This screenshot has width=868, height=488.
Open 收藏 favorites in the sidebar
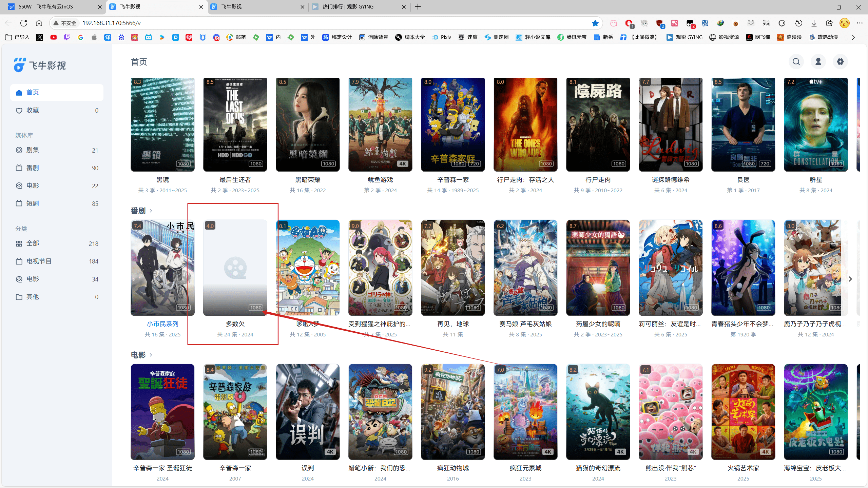click(x=57, y=111)
